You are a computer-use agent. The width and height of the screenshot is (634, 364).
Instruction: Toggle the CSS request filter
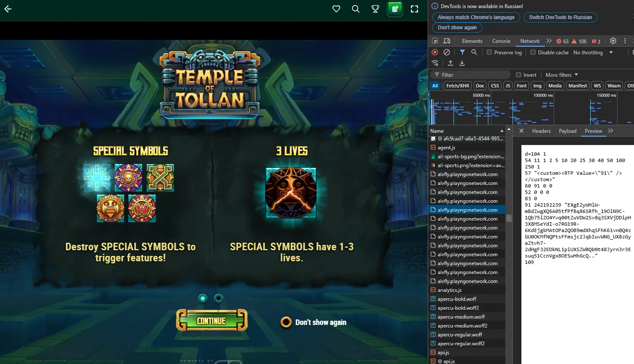click(x=495, y=86)
